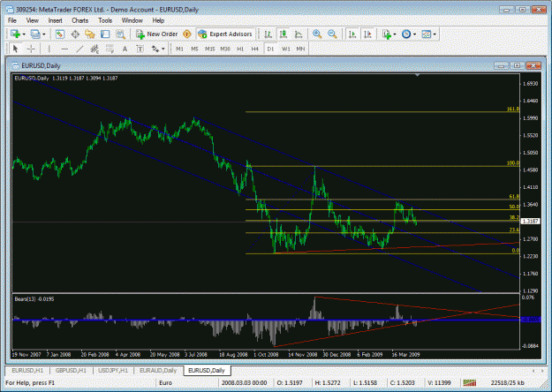Image resolution: width=552 pixels, height=392 pixels.
Task: Pick the trendline drawing tool
Action: point(79,49)
